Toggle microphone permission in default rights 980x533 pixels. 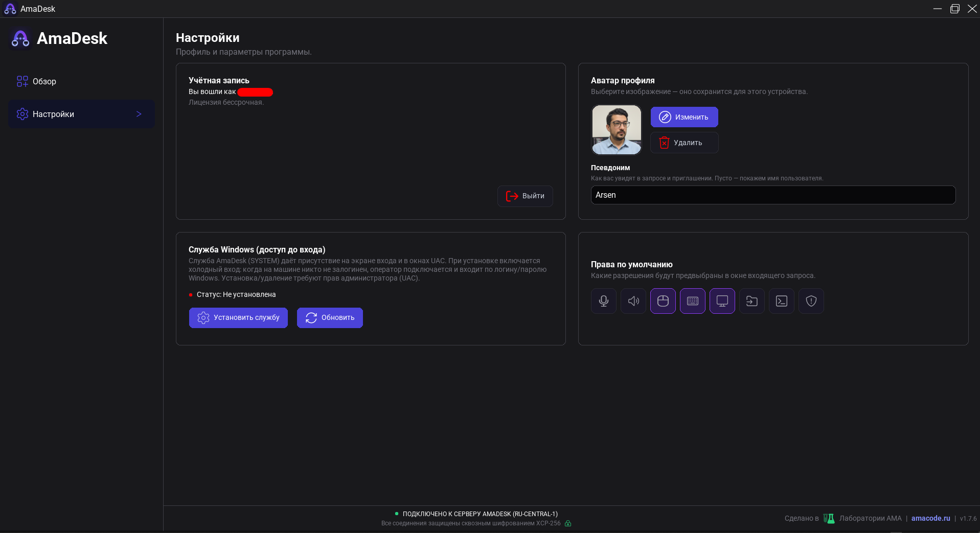click(604, 301)
